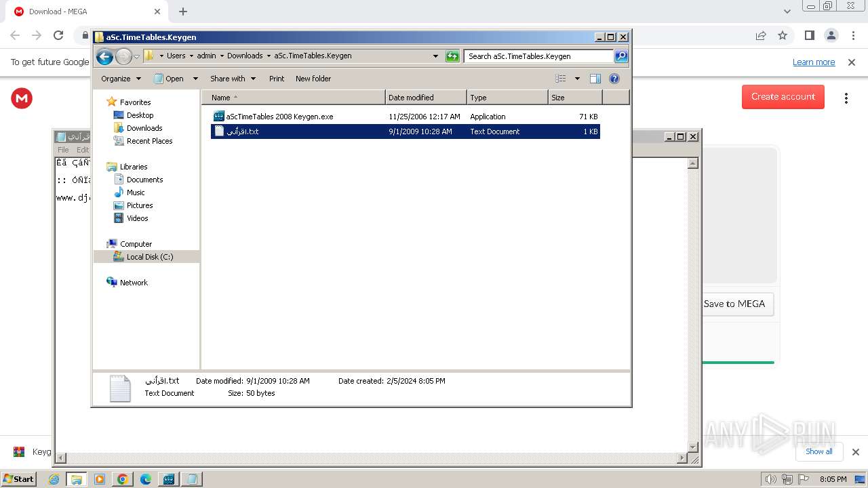Click into the Search aSc.TimeTables.Keygen field
Image resolution: width=868 pixels, height=488 pixels.
pyautogui.click(x=538, y=56)
